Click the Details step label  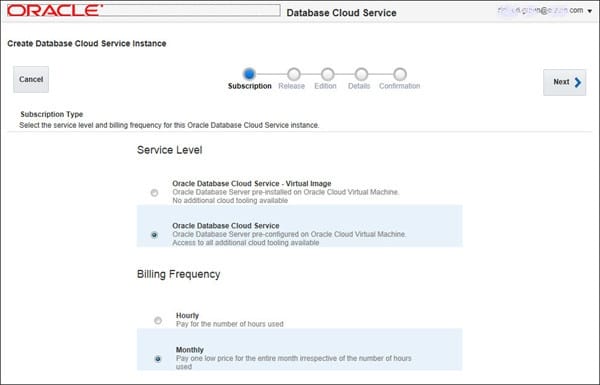click(x=359, y=86)
